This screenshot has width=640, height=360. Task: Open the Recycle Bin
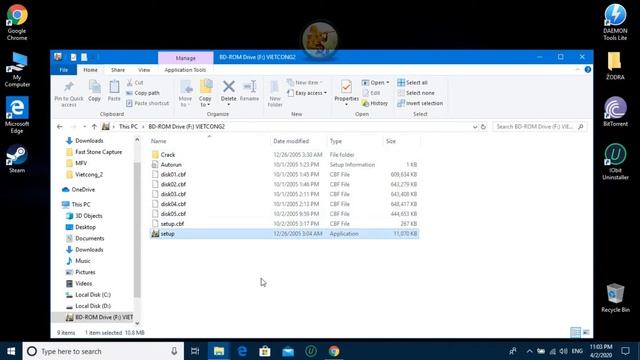coord(615,298)
